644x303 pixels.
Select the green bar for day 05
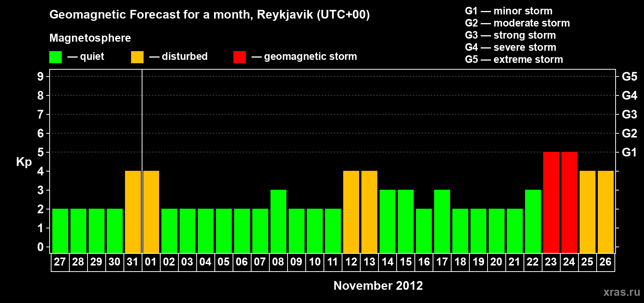tap(224, 231)
